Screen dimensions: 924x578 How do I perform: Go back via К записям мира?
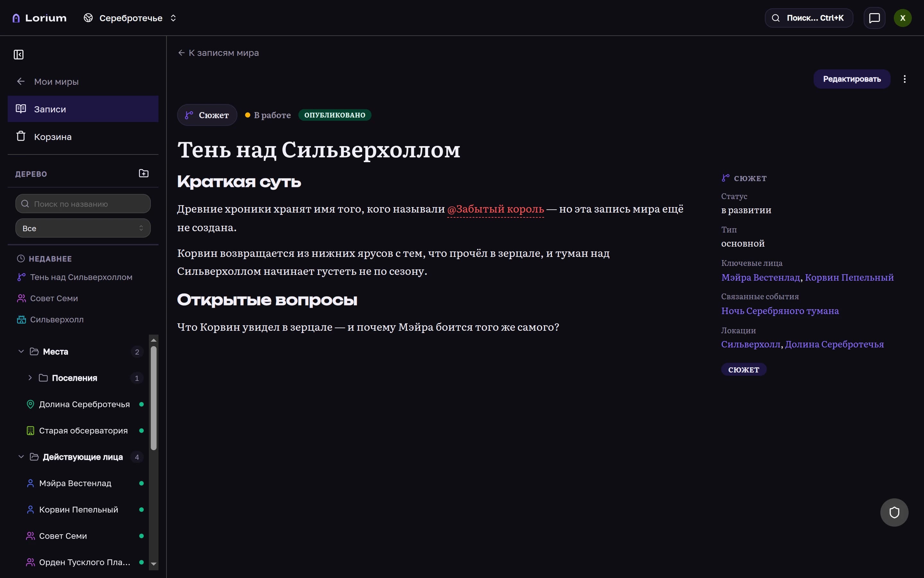click(218, 53)
